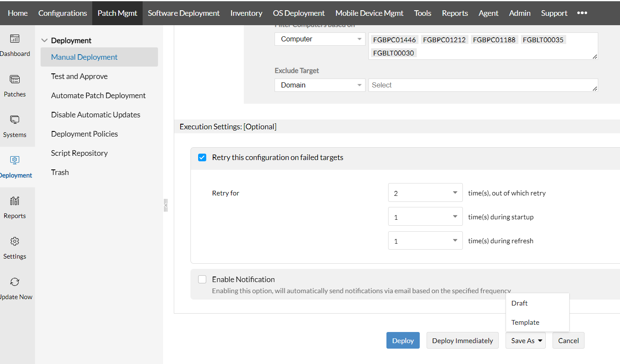Open the OS Deployment tab
Screen dimensions: 620x364
click(299, 13)
